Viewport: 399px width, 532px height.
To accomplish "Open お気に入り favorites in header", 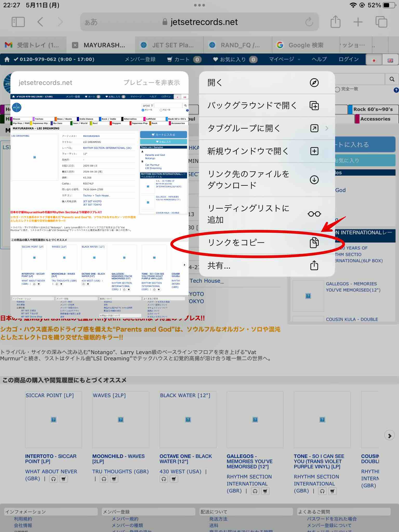I will (235, 59).
